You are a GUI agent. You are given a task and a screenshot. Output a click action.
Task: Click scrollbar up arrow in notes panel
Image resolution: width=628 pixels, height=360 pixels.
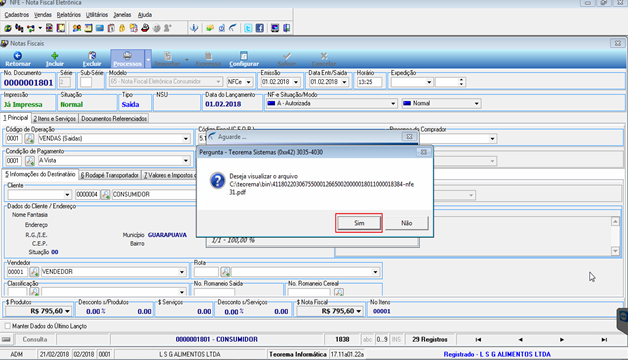pos(616,221)
